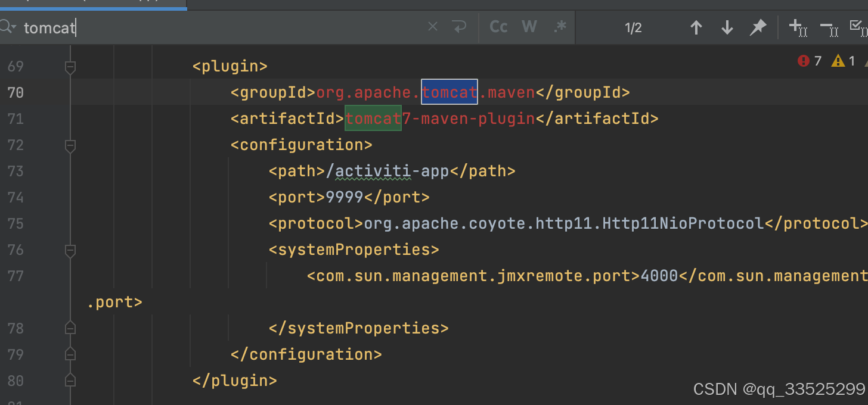Unselect occurrence minus icon
Image resolution: width=868 pixels, height=405 pixels.
pyautogui.click(x=829, y=27)
